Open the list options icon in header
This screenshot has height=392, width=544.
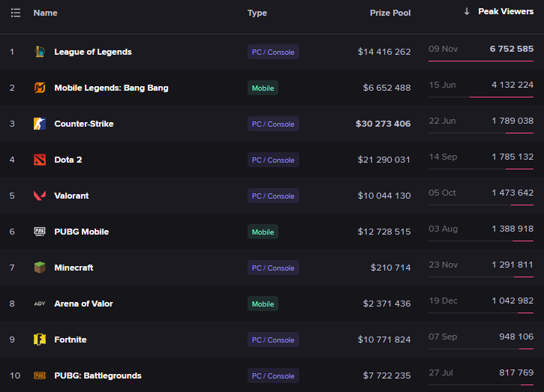pyautogui.click(x=15, y=13)
